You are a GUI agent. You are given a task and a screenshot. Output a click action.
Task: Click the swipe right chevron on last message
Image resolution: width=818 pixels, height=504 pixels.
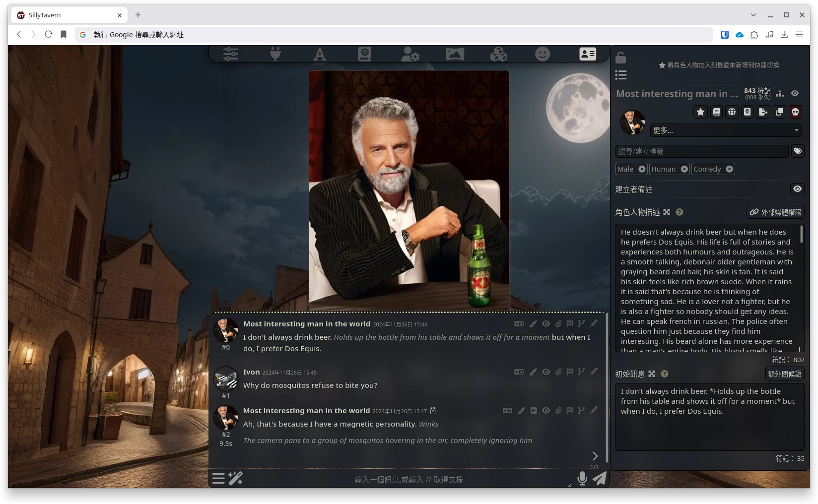(x=595, y=456)
